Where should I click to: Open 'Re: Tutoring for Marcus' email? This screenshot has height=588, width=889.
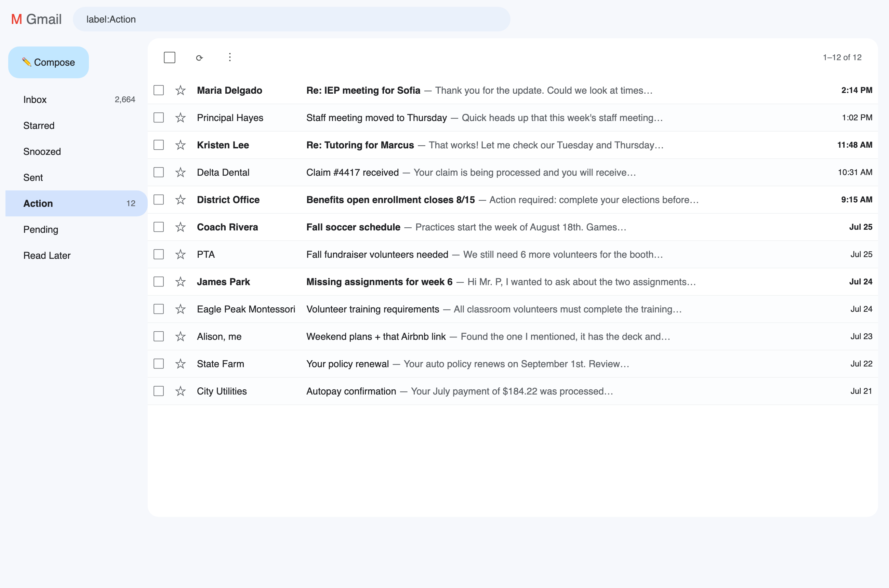(513, 145)
